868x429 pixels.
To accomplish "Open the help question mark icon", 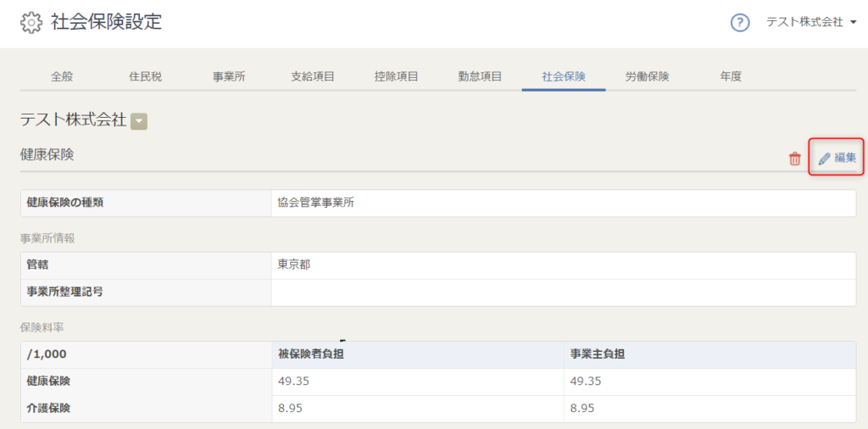I will point(740,23).
